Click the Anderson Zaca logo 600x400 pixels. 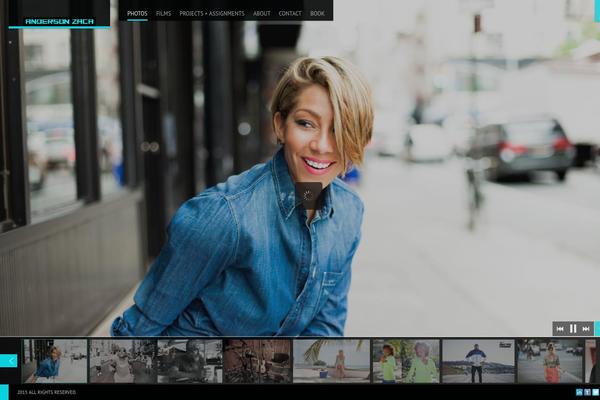pyautogui.click(x=59, y=20)
